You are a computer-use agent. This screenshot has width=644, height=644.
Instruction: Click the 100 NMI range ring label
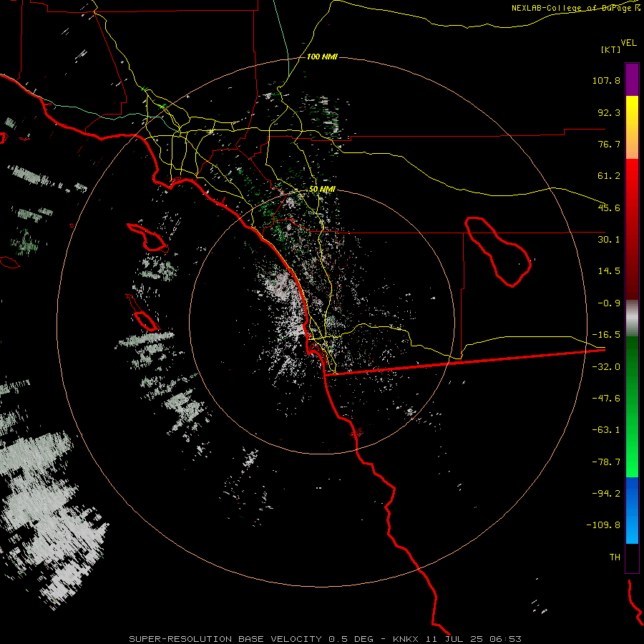pyautogui.click(x=322, y=57)
